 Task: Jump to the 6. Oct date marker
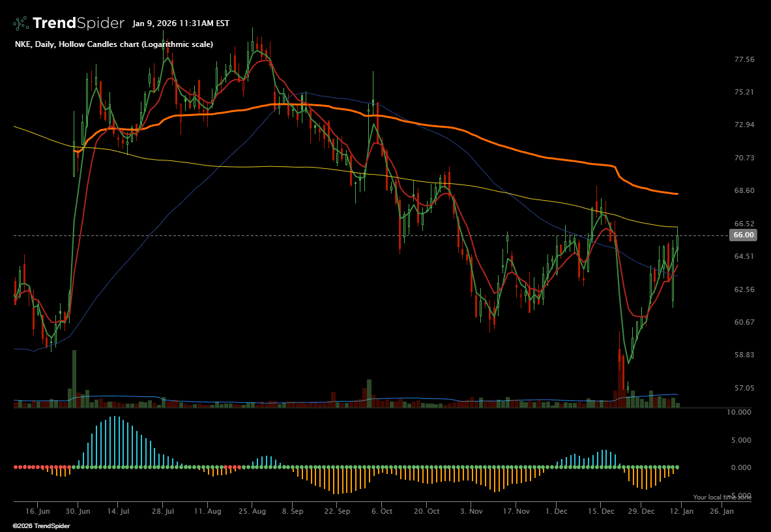(381, 512)
